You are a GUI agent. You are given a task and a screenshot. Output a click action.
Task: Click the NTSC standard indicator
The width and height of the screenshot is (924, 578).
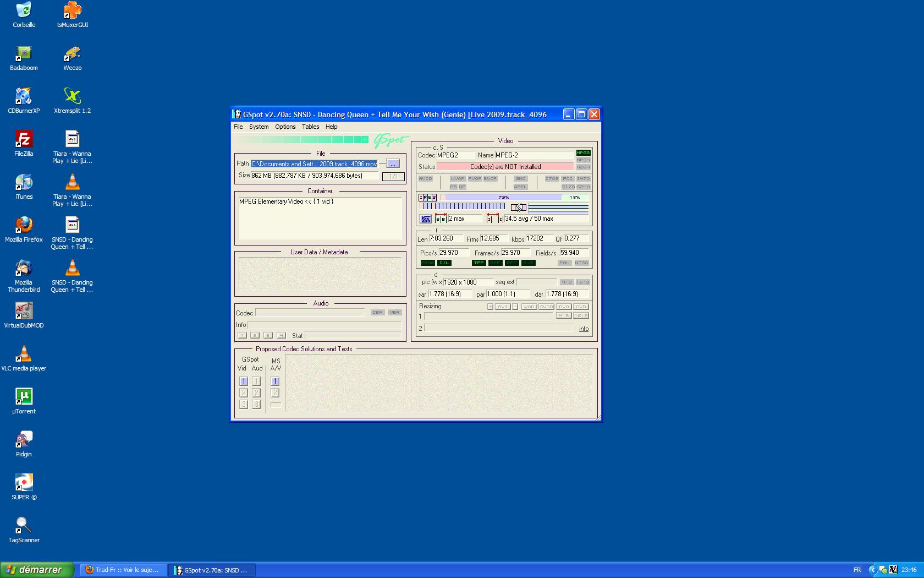coord(581,263)
